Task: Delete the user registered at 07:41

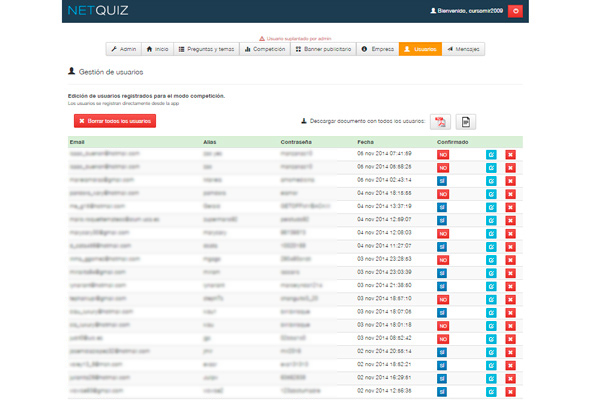Action: click(510, 155)
